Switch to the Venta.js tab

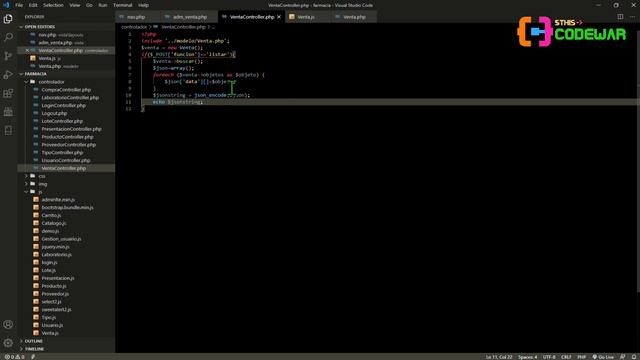[306, 17]
